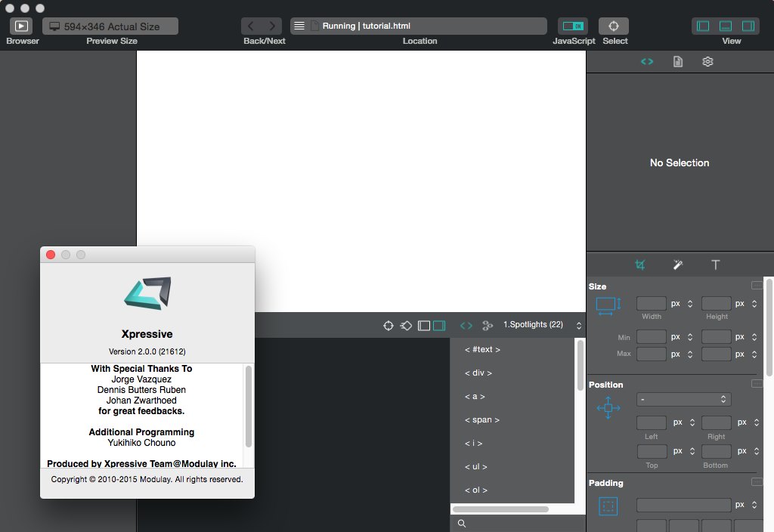774x532 pixels.
Task: Click the Padding value input field
Action: (683, 505)
